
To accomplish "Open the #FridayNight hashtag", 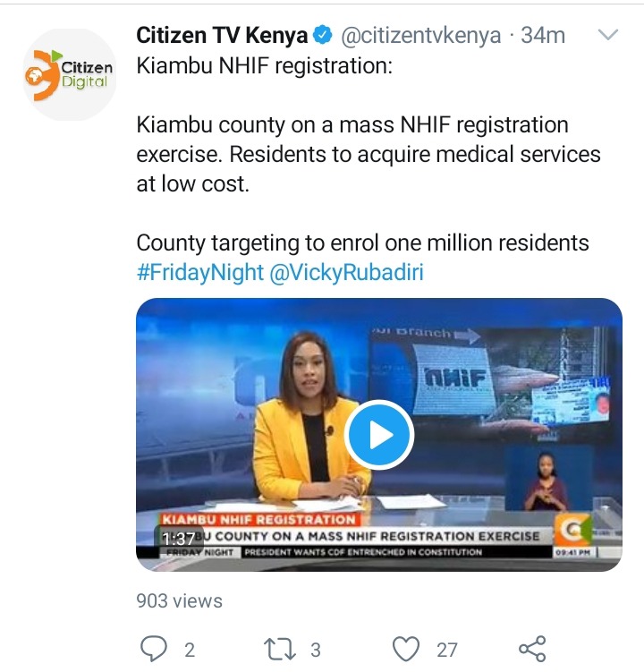I will coord(200,272).
